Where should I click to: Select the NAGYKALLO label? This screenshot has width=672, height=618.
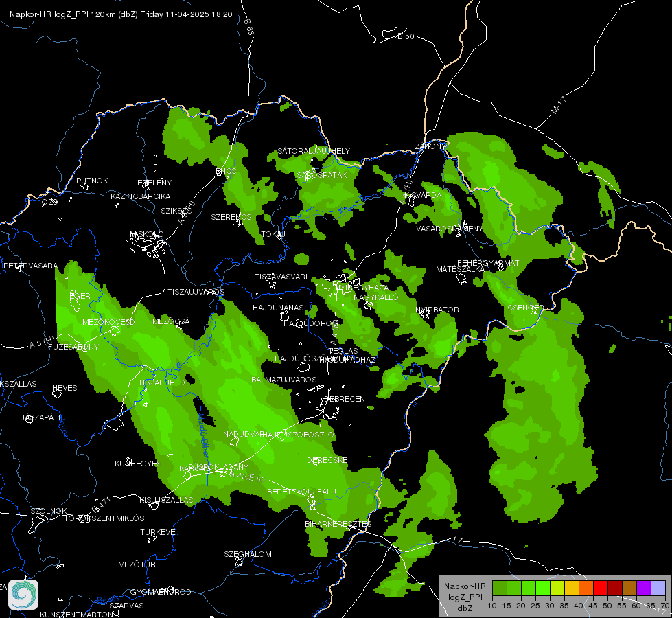376,297
